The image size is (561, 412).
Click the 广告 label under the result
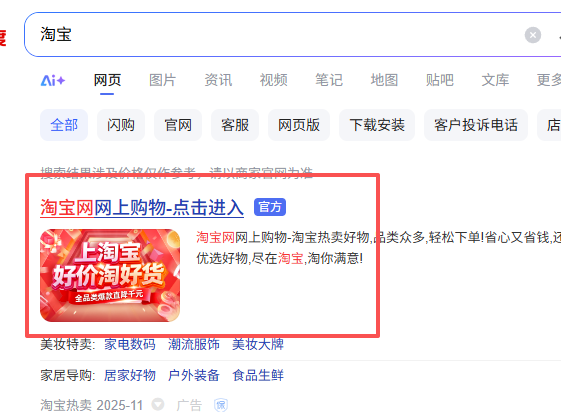pyautogui.click(x=189, y=405)
